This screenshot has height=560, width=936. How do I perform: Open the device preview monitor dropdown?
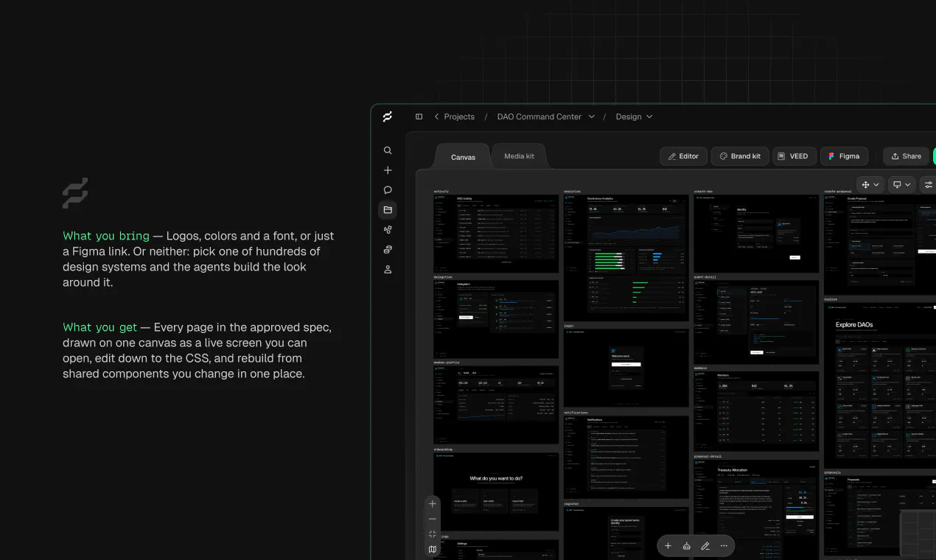[x=902, y=185]
